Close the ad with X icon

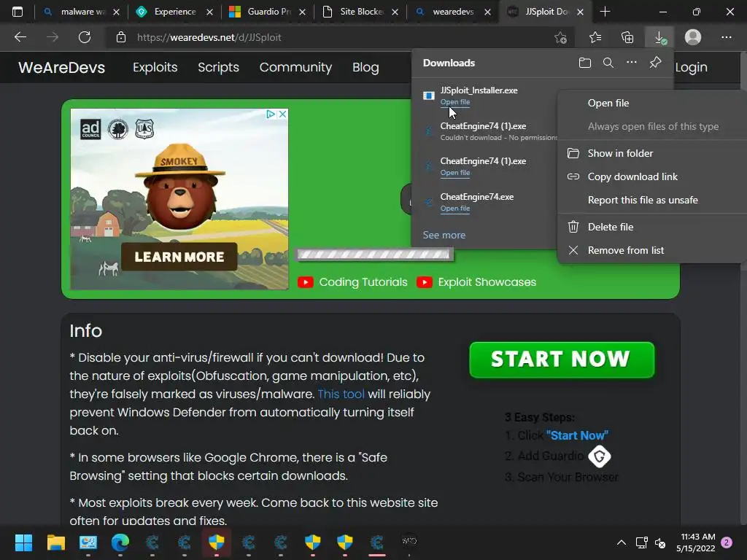[282, 114]
